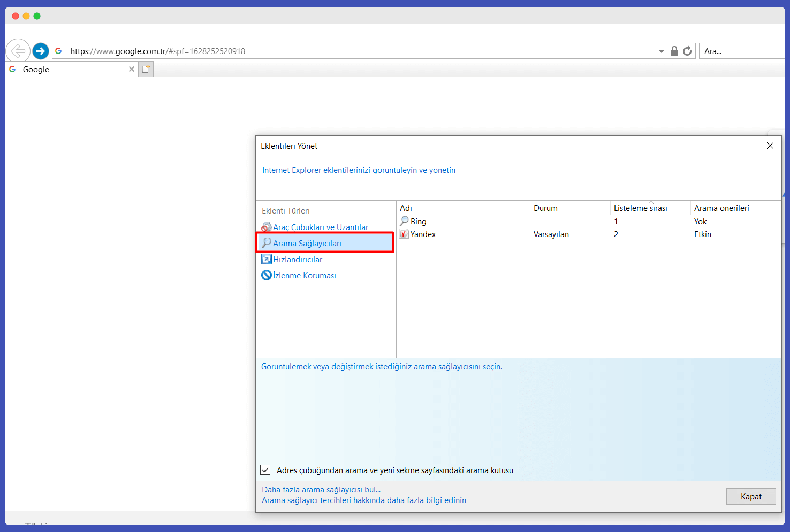The image size is (790, 532).
Task: Click the macOS green maximize button
Action: (x=37, y=16)
